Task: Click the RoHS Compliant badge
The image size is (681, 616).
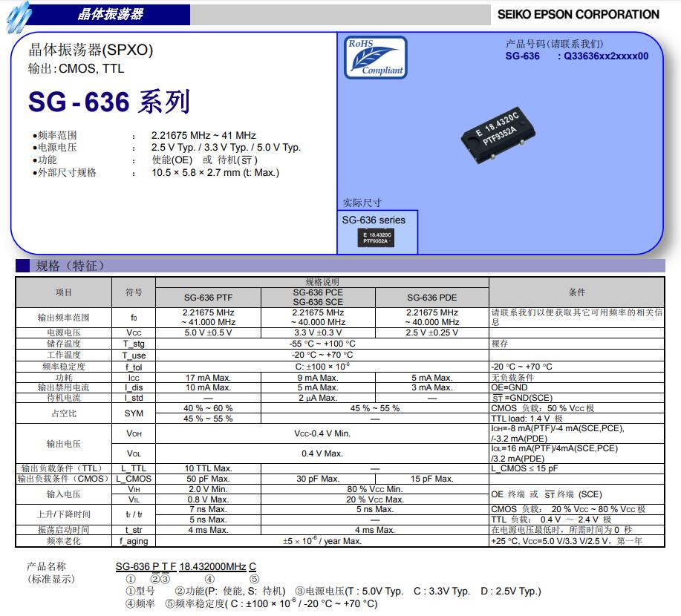Action: pos(376,57)
